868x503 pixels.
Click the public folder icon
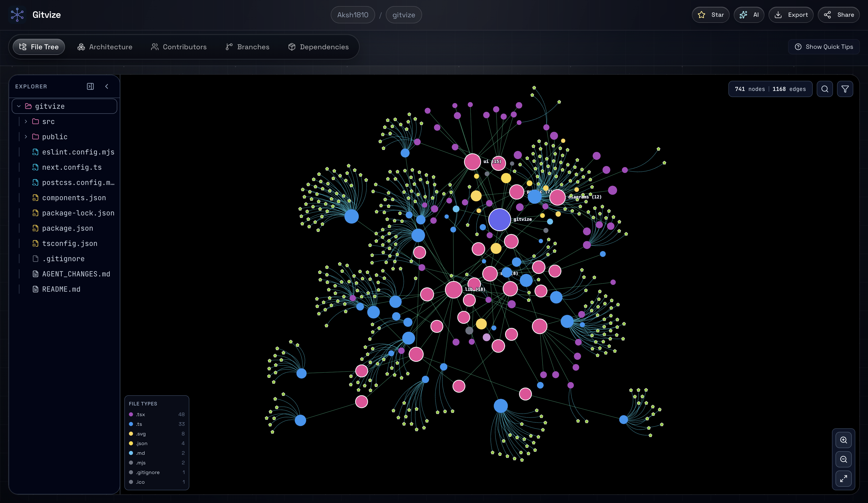(36, 137)
